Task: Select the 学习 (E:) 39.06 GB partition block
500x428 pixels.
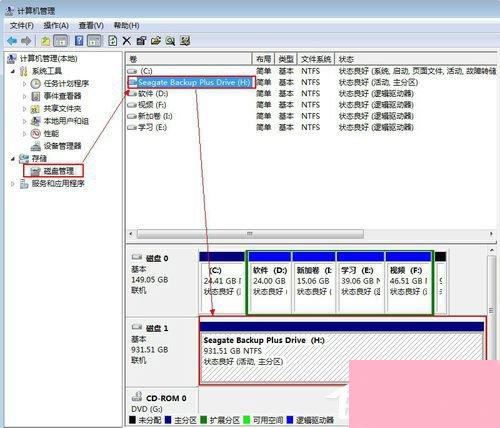Action: point(360,283)
